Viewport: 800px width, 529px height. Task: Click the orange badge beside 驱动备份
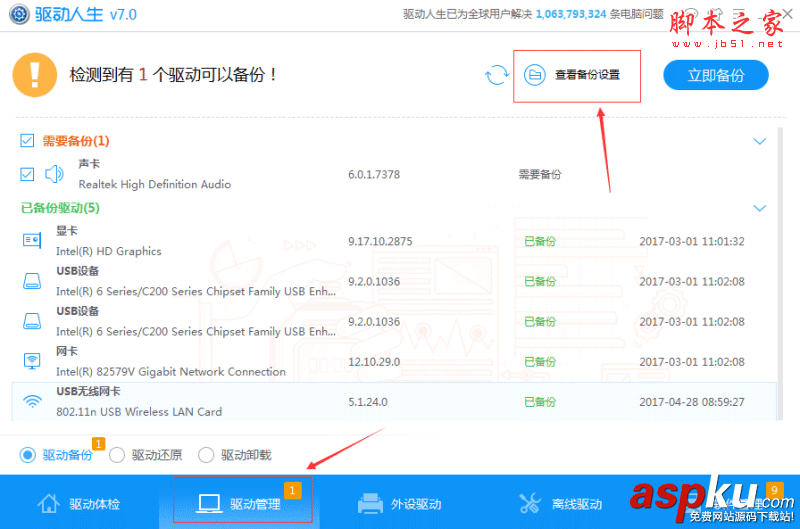(98, 443)
